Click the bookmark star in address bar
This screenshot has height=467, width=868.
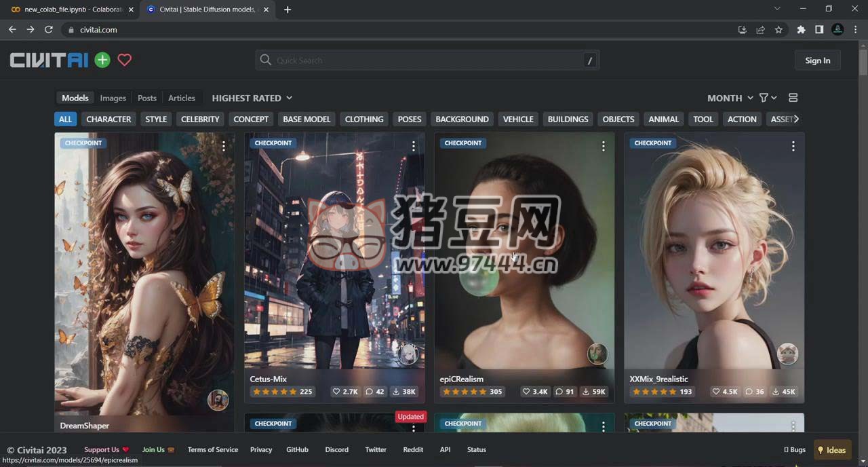(x=778, y=29)
